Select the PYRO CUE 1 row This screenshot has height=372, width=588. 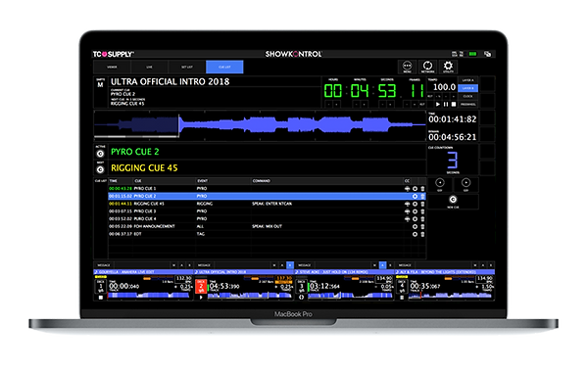267,188
